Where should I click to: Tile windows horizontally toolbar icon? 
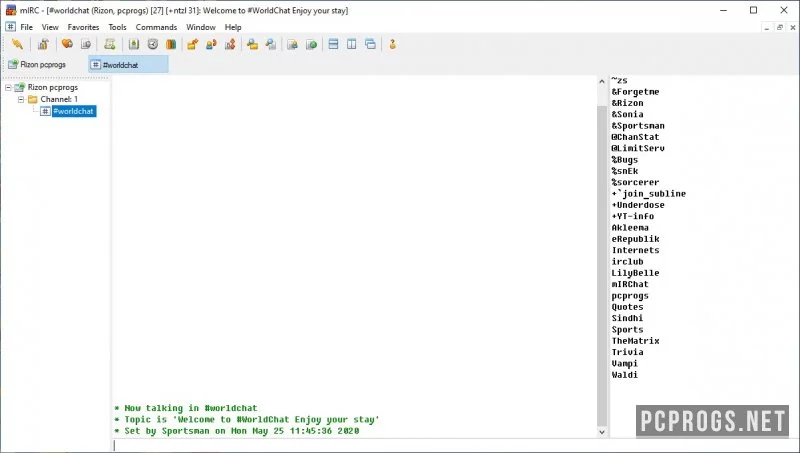click(333, 44)
